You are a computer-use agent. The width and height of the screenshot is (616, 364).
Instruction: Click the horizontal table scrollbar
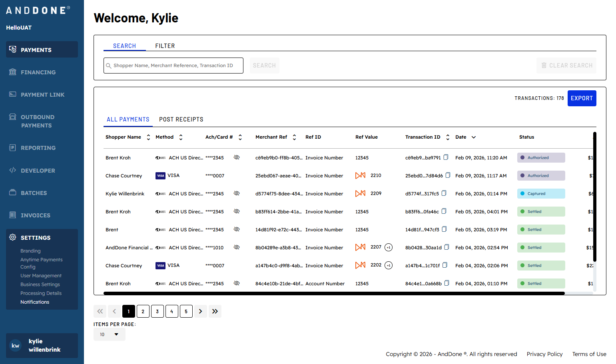334,293
